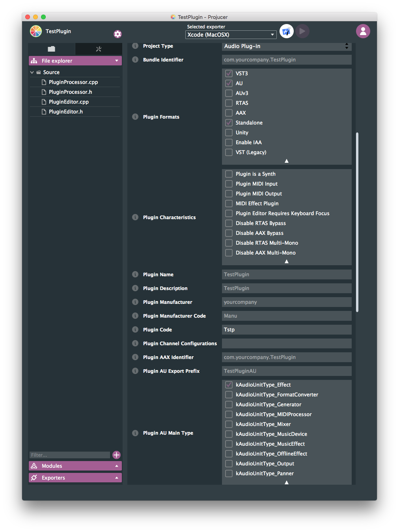Open project settings gear icon
Viewport: 399px width, 532px height.
pyautogui.click(x=117, y=34)
